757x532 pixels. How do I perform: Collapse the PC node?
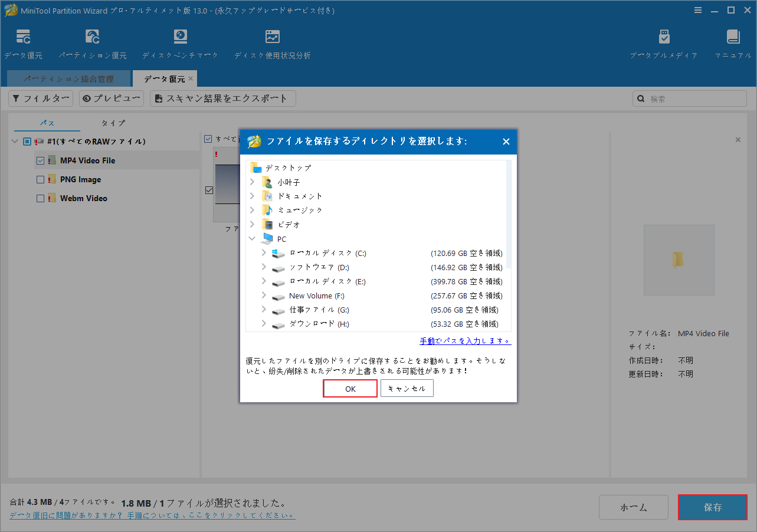(x=252, y=238)
